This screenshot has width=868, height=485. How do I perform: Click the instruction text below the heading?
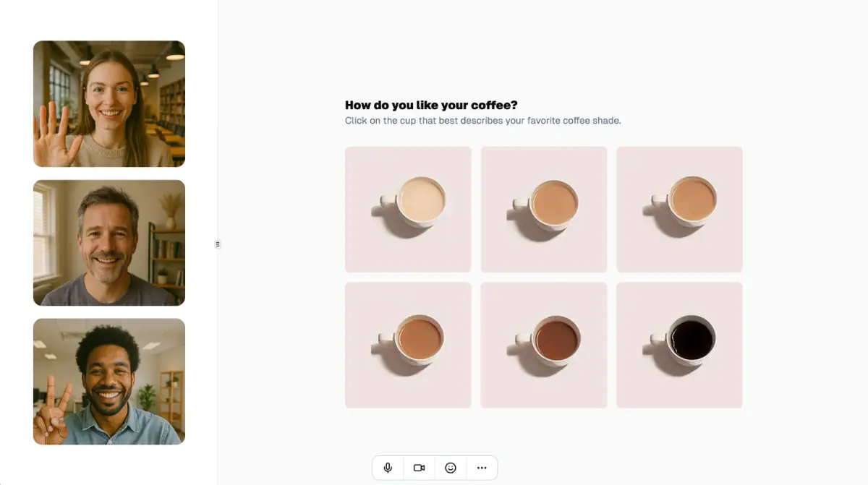pos(482,121)
